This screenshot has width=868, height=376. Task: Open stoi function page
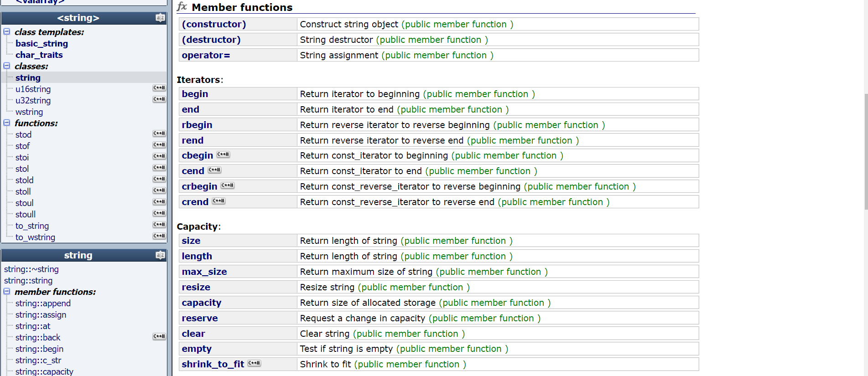pos(22,157)
